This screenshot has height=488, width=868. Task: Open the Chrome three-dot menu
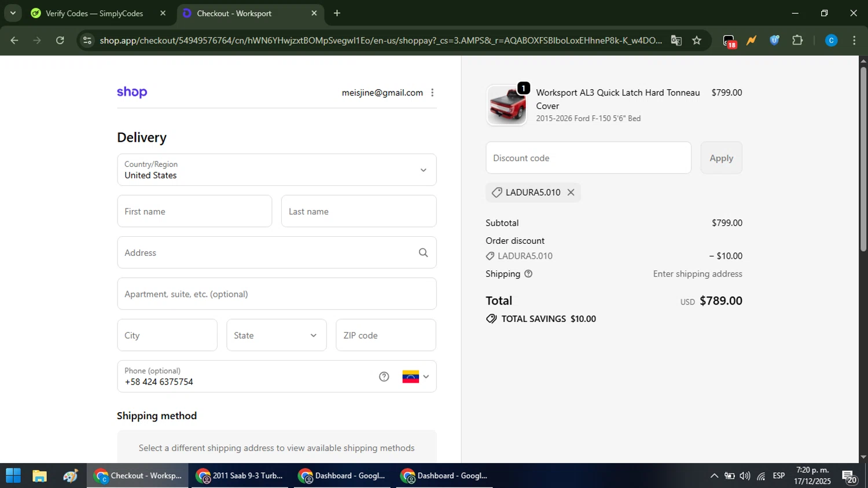[855, 41]
